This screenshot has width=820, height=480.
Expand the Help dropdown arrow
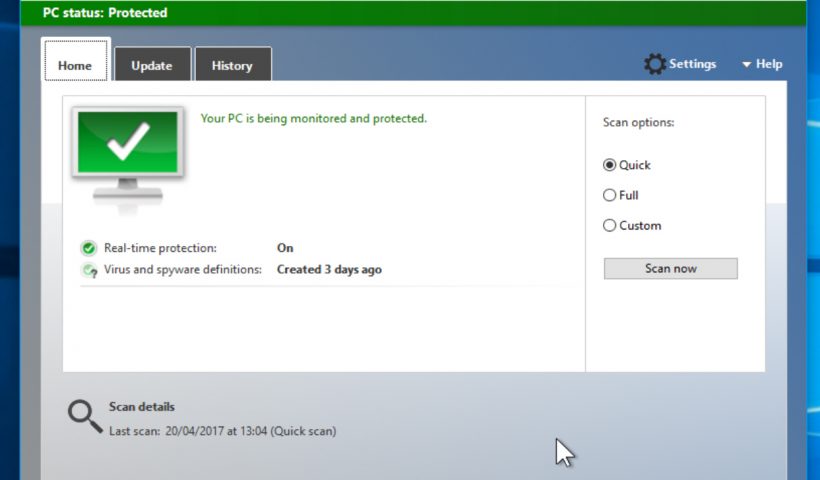pos(746,65)
